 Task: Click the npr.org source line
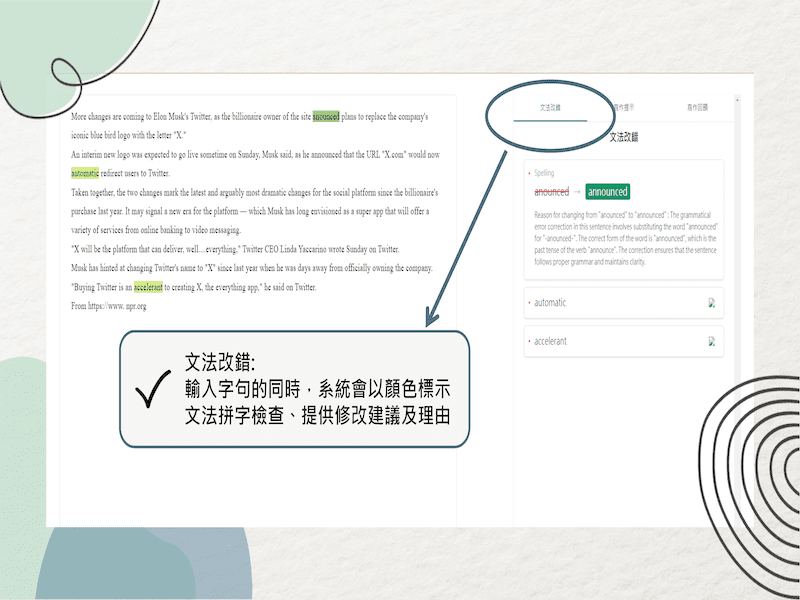tap(109, 306)
